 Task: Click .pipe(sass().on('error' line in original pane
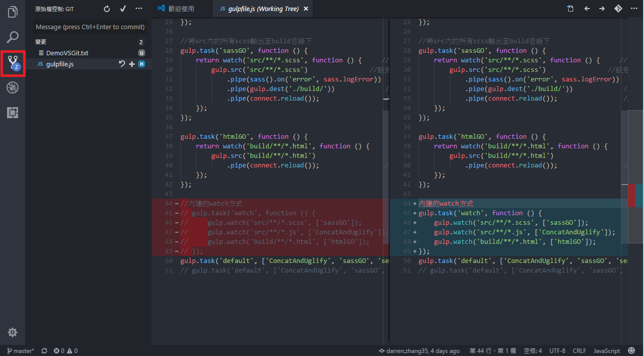[304, 79]
